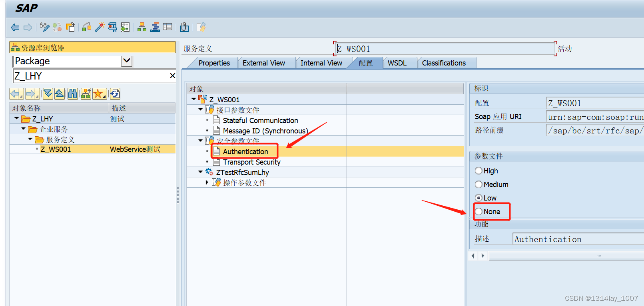Expand all nodes with double-down arrow icon
The image size is (644, 306).
coord(48,94)
